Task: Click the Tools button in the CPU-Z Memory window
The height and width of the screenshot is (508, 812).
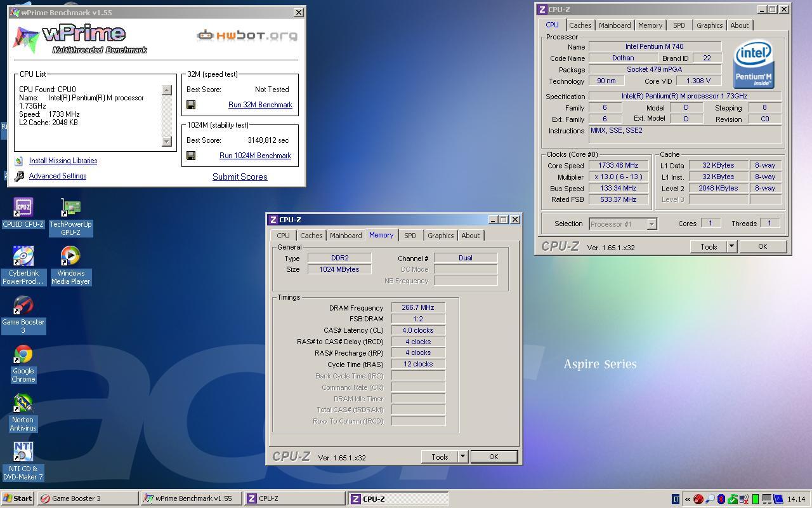Action: pyautogui.click(x=440, y=457)
